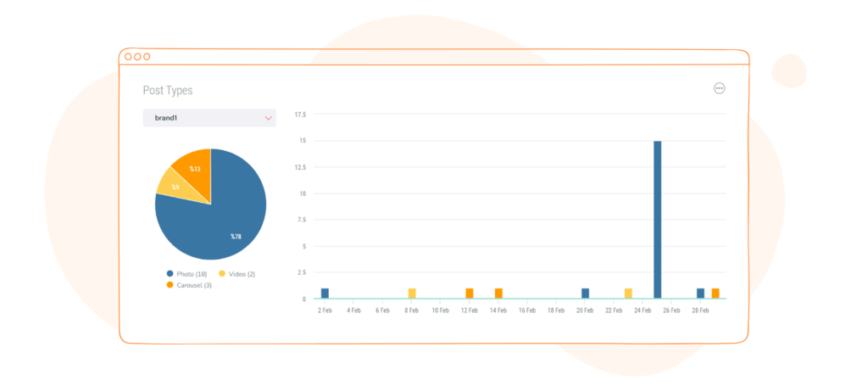The height and width of the screenshot is (392, 868).
Task: Click the Post Types heading
Action: click(x=168, y=91)
